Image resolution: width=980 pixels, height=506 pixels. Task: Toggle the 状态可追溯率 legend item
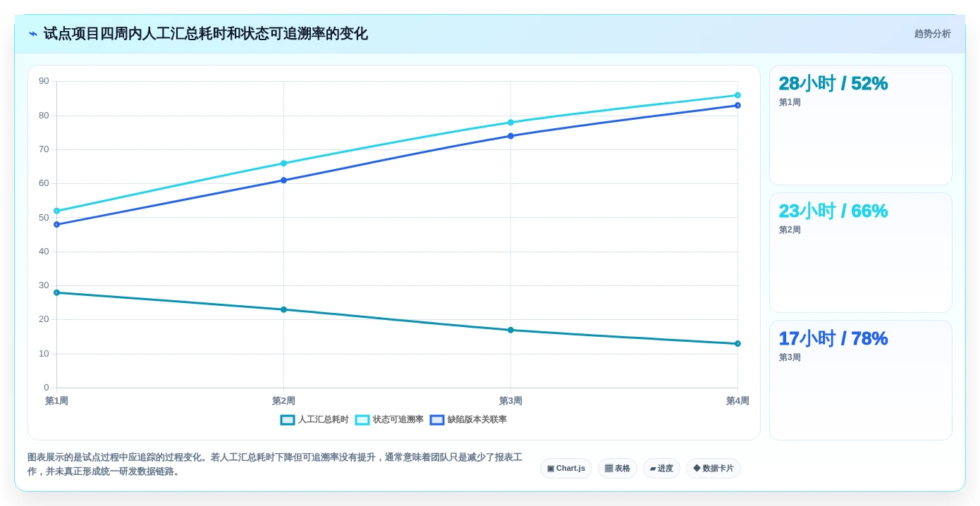coord(389,419)
